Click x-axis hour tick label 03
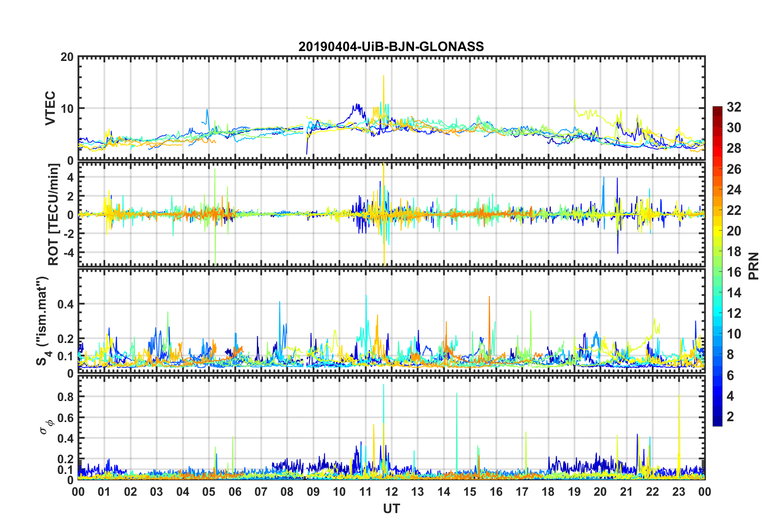Viewport: 783px width, 532px height. point(156,492)
